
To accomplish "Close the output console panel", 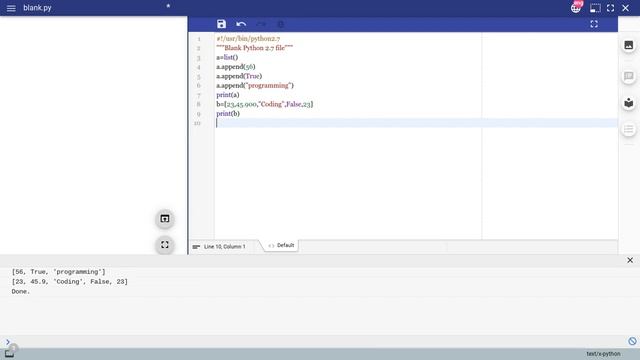I will point(630,260).
